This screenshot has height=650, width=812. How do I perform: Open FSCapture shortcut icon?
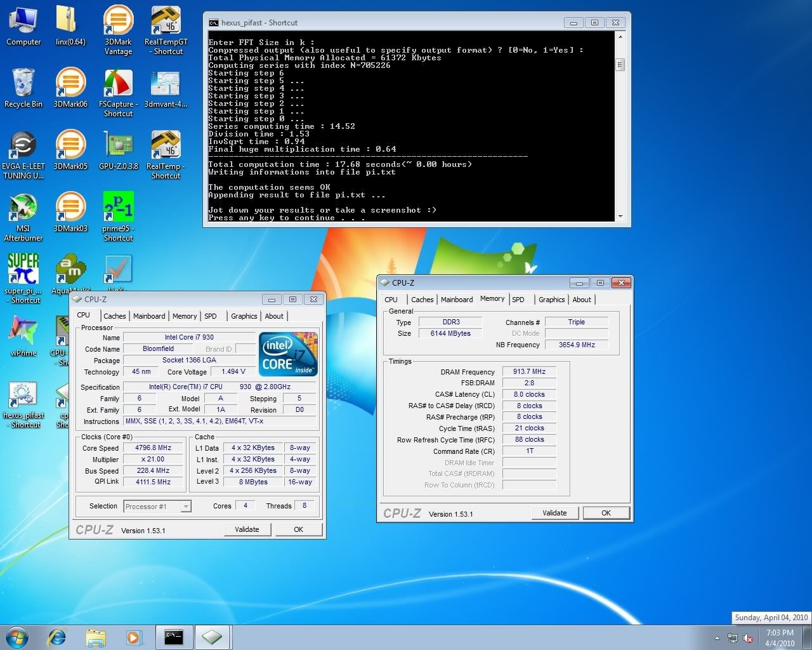coord(118,93)
